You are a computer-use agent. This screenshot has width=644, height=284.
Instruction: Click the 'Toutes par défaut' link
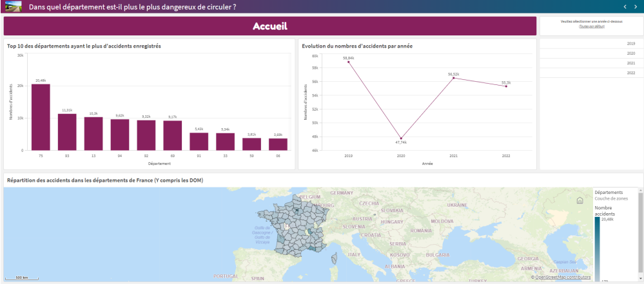click(591, 26)
